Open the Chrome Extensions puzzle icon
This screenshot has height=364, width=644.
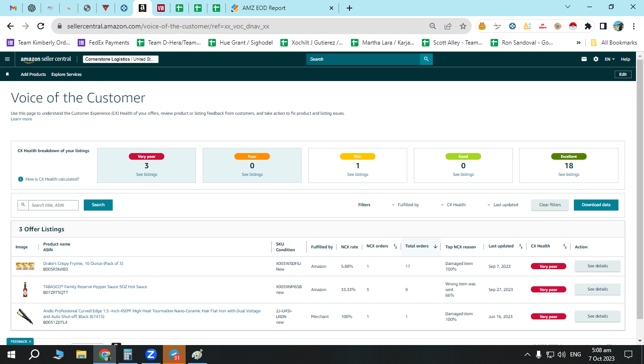pyautogui.click(x=588, y=26)
